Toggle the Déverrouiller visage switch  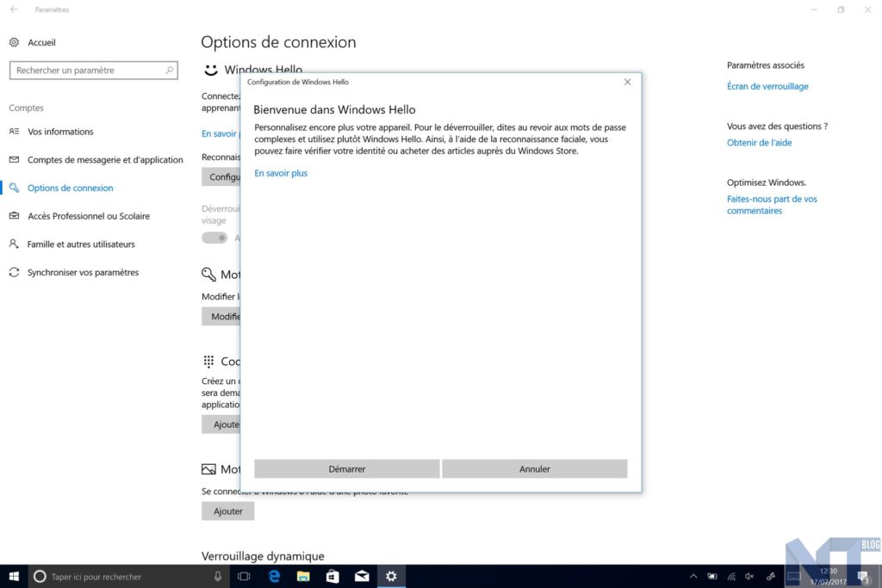(214, 238)
